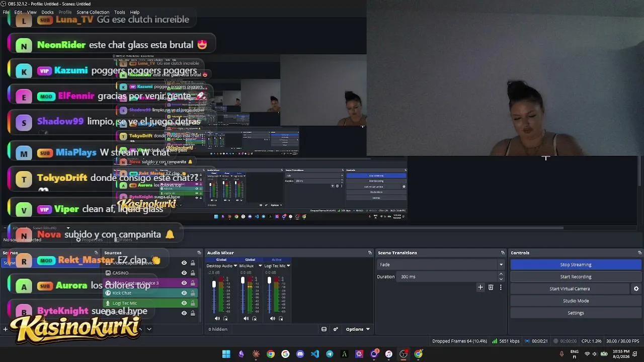The image size is (644, 362).
Task: Enable Studio Mode
Action: 576,301
